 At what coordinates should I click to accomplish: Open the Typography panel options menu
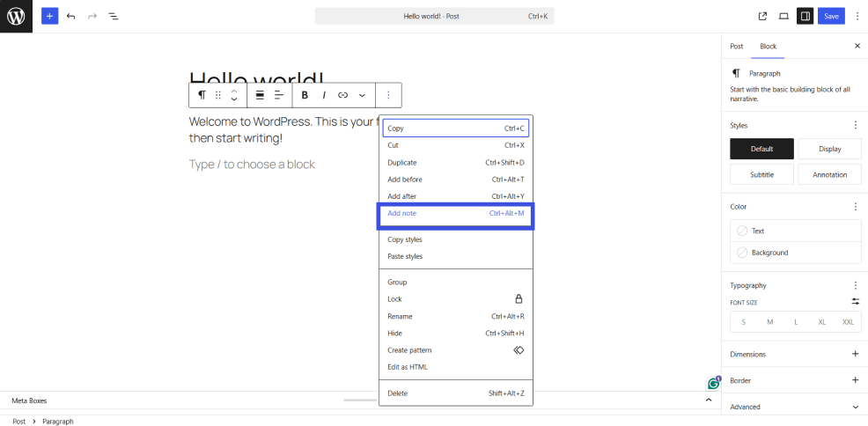click(856, 285)
